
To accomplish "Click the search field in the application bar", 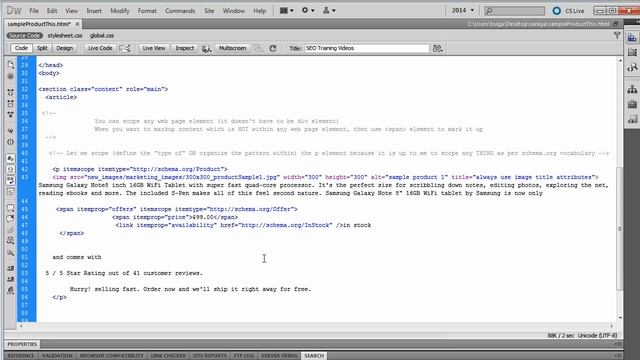I will (514, 11).
